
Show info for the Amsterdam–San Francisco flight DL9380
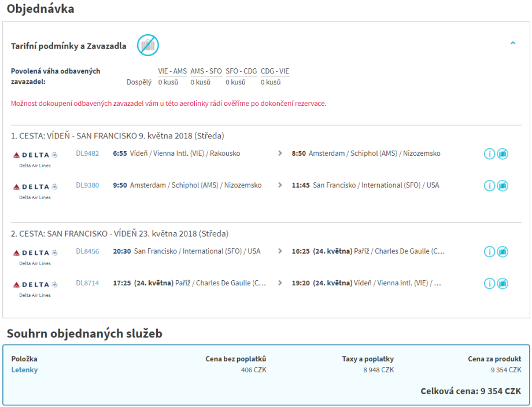[x=489, y=186]
